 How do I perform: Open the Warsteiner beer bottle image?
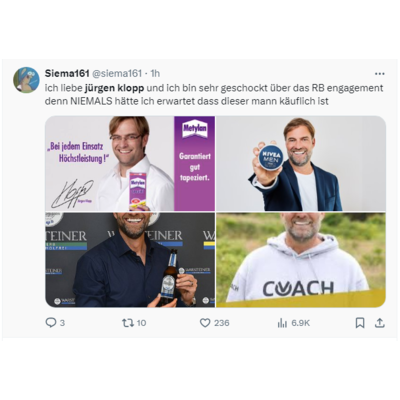coord(130,260)
